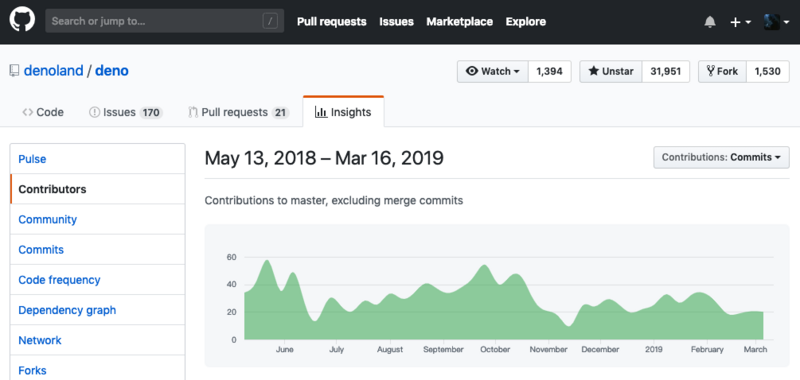Open the Watch dropdown button
The height and width of the screenshot is (380, 800).
[492, 71]
